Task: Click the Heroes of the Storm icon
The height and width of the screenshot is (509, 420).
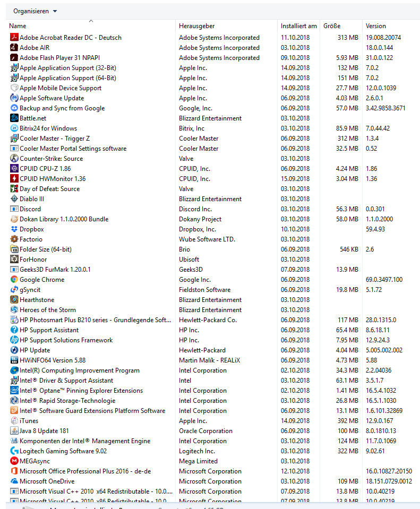Action: (14, 309)
